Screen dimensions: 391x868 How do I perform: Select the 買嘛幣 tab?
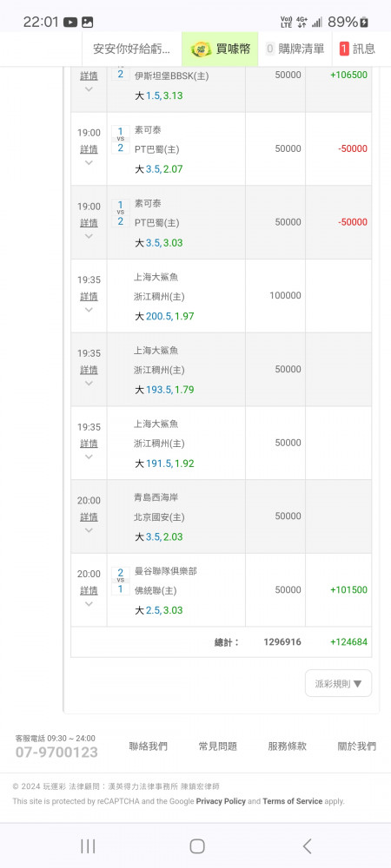220,49
